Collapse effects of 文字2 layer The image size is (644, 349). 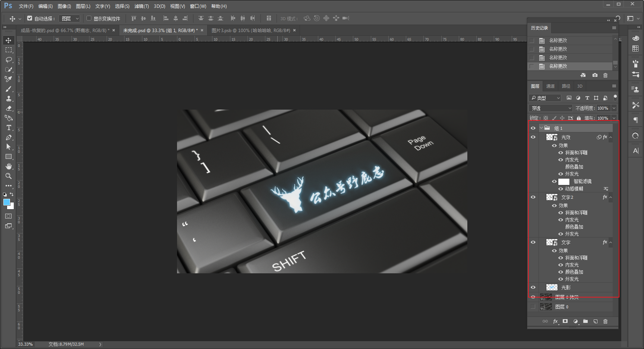coord(610,197)
